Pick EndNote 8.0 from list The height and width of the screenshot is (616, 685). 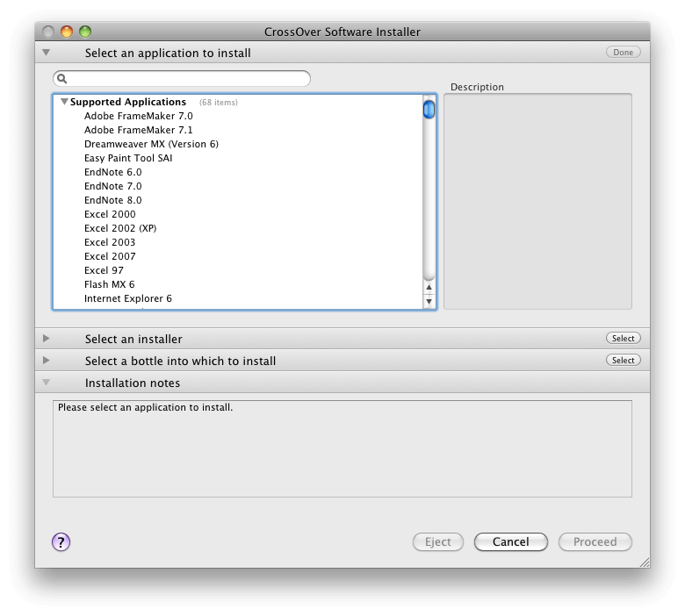112,200
